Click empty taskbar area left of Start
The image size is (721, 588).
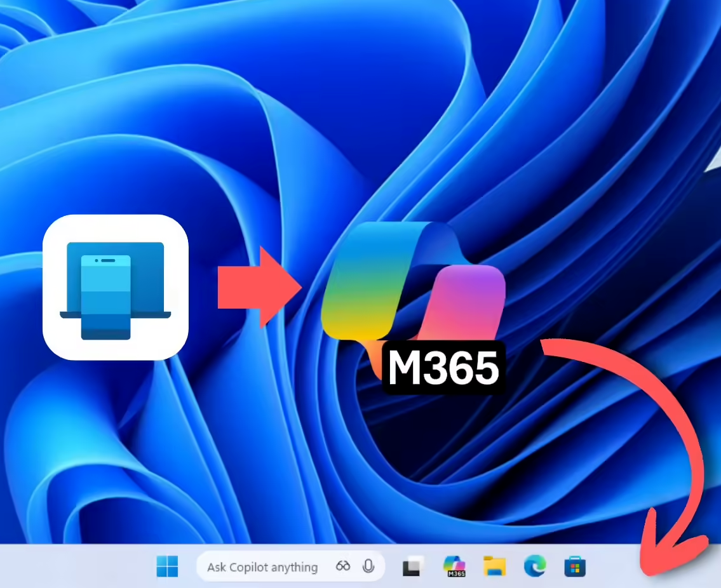76,566
